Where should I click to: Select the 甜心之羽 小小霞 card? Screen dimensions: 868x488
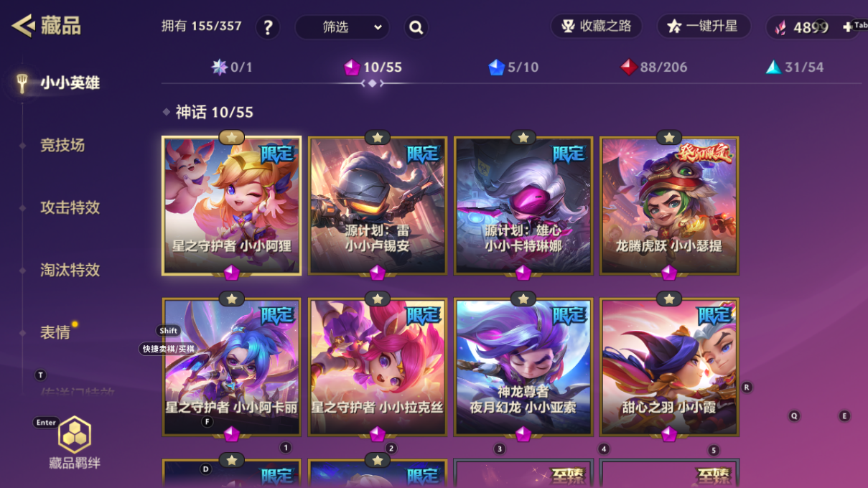point(669,367)
